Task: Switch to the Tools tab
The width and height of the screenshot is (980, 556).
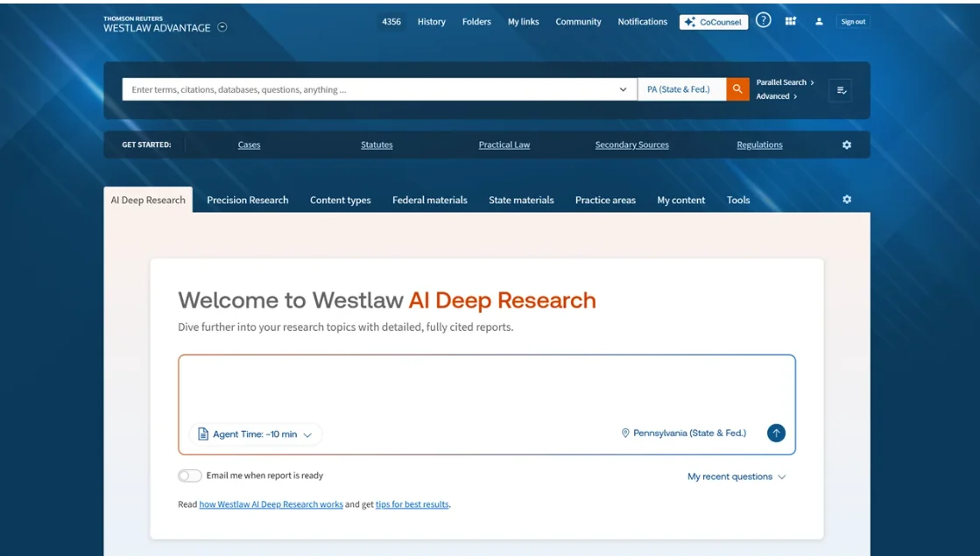Action: click(x=738, y=200)
